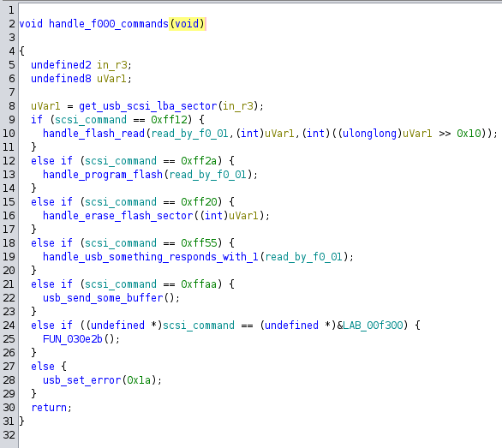This screenshot has height=448, width=502.
Task: Select the 0xffaa constant
Action: [199, 284]
